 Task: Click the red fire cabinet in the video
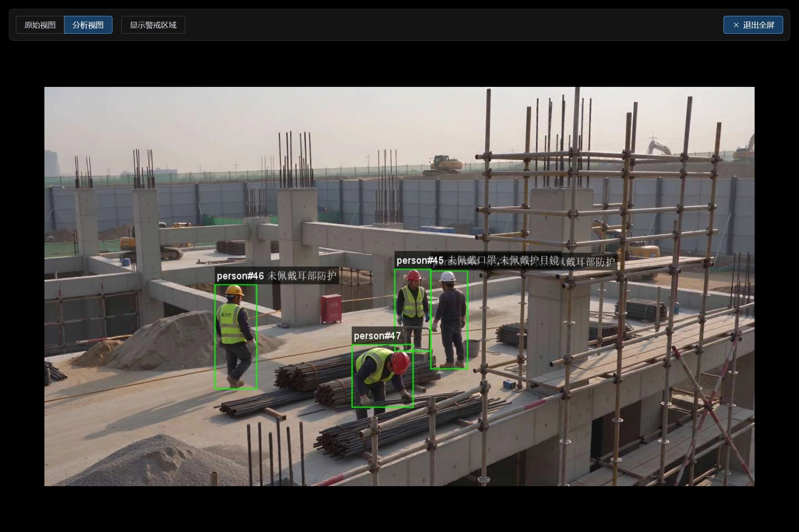(x=331, y=308)
